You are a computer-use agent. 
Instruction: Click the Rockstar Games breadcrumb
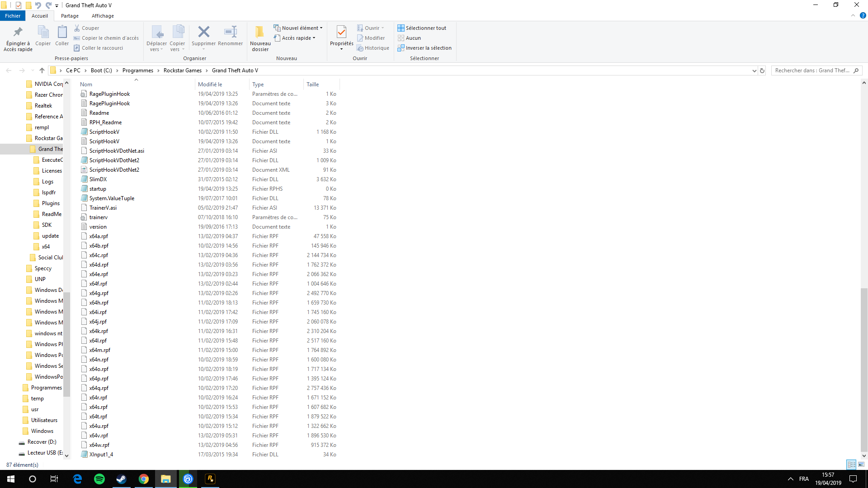[182, 70]
